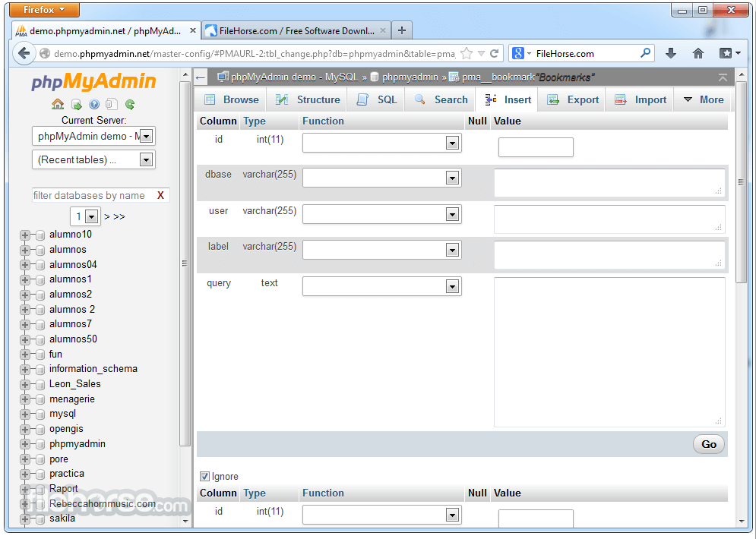The height and width of the screenshot is (539, 756).
Task: Click the navigation panel scrollbar thumb
Action: point(184,263)
